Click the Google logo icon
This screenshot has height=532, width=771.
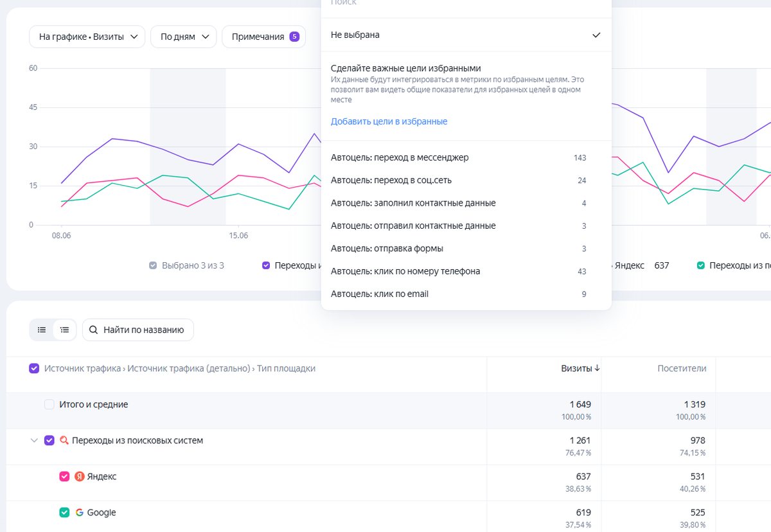80,513
